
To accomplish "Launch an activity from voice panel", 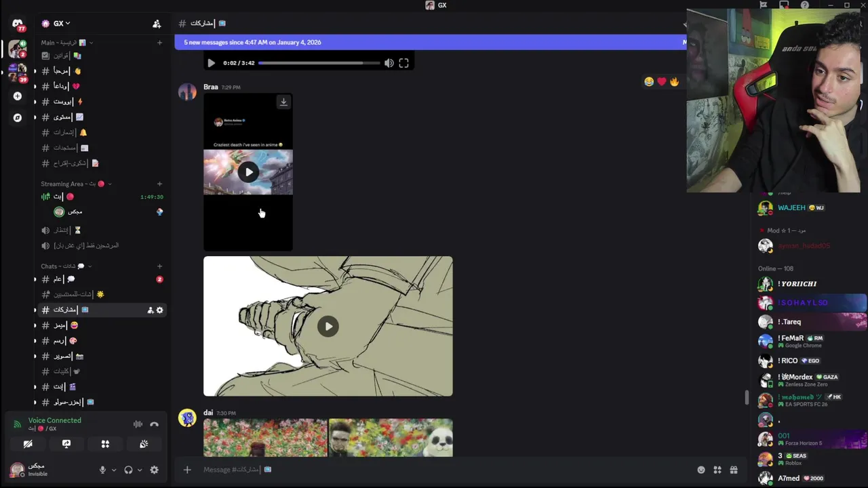I will pos(105,444).
